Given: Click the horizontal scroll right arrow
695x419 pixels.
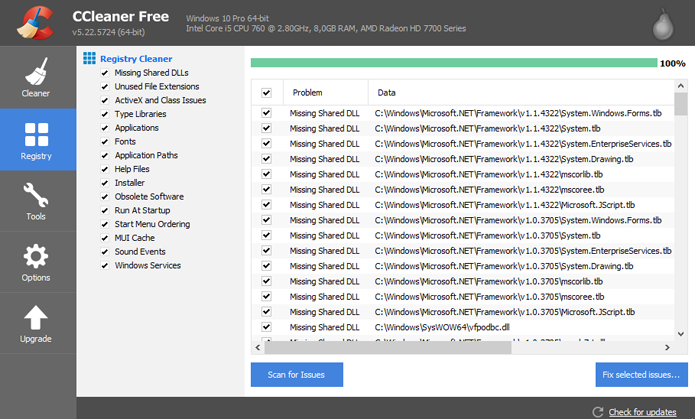Looking at the screenshot, I should coord(667,348).
